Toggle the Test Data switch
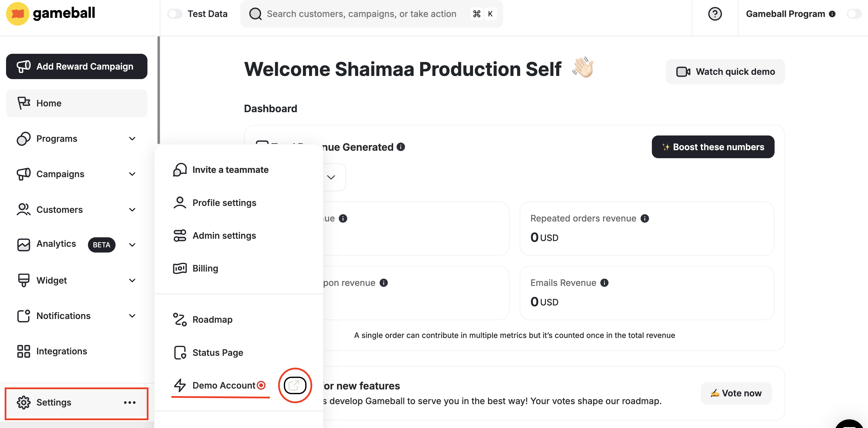The image size is (868, 428). pos(175,14)
